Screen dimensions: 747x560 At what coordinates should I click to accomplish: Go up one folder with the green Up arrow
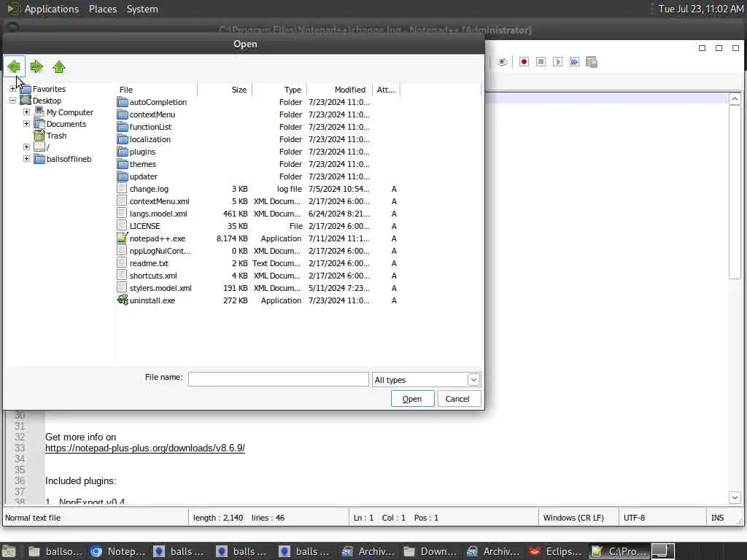tap(59, 66)
